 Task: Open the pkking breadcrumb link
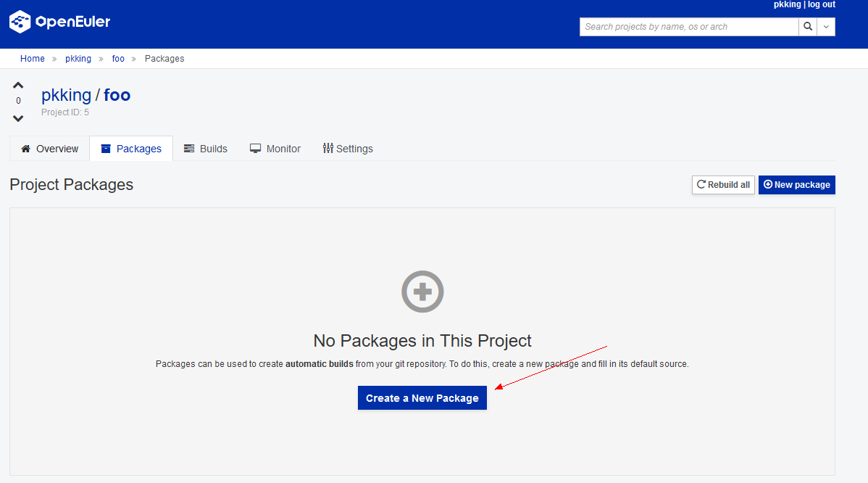click(x=78, y=59)
